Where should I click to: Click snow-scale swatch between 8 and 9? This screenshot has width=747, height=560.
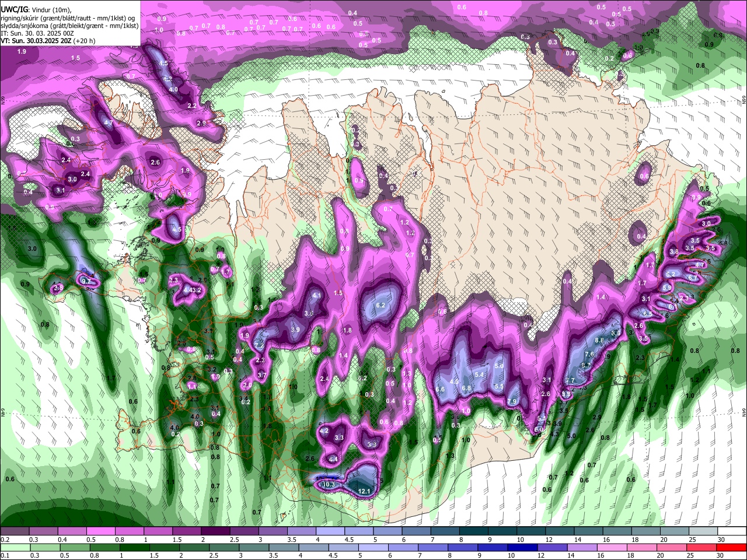[x=474, y=531]
